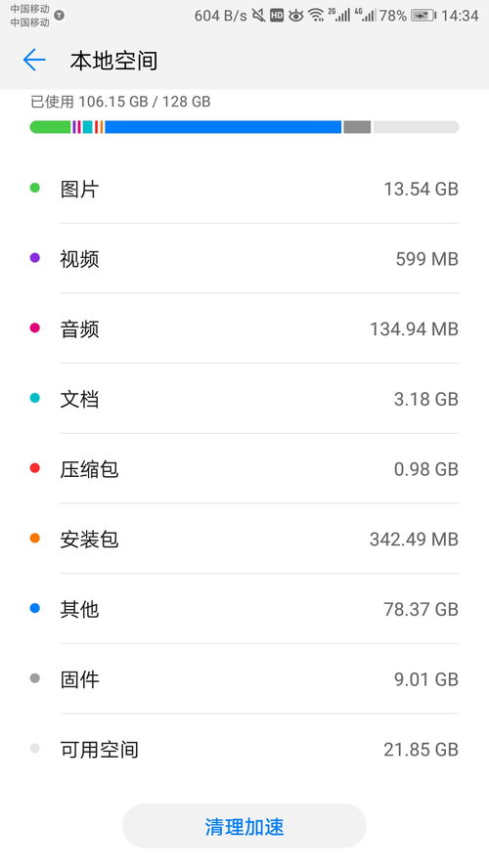This screenshot has height=868, width=489.
Task: Tap the green segment of storage bar
Action: [x=51, y=127]
